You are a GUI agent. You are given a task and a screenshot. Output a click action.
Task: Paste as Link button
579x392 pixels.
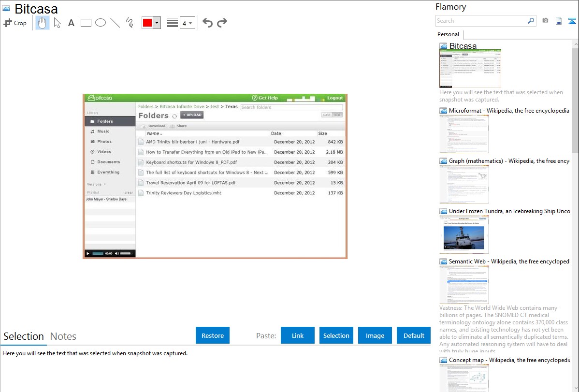pyautogui.click(x=298, y=335)
